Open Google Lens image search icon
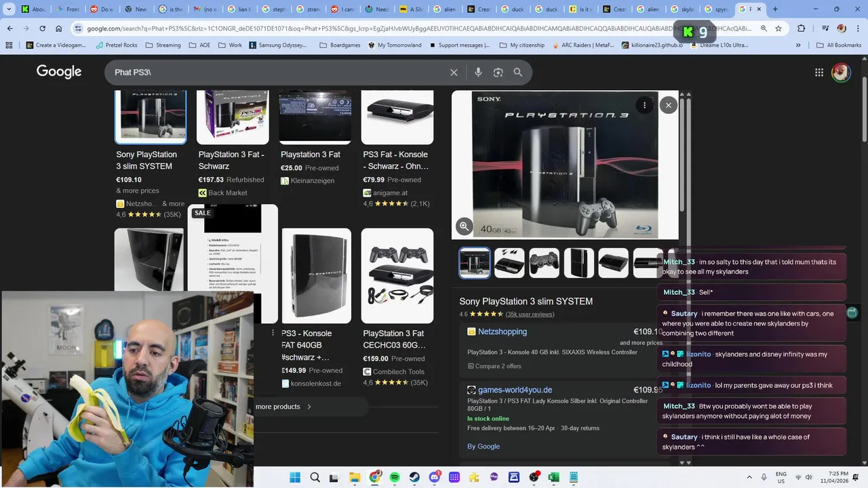The height and width of the screenshot is (488, 868). pos(498,73)
